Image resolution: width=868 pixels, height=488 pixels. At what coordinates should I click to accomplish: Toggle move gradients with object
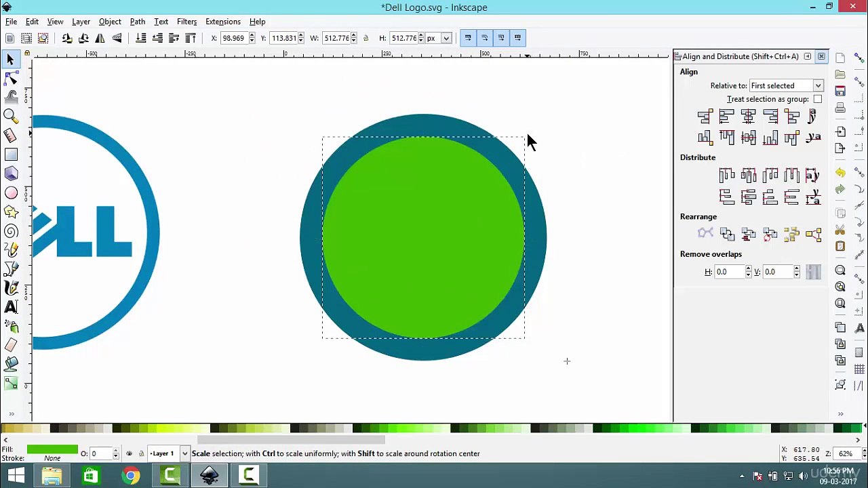pos(501,38)
